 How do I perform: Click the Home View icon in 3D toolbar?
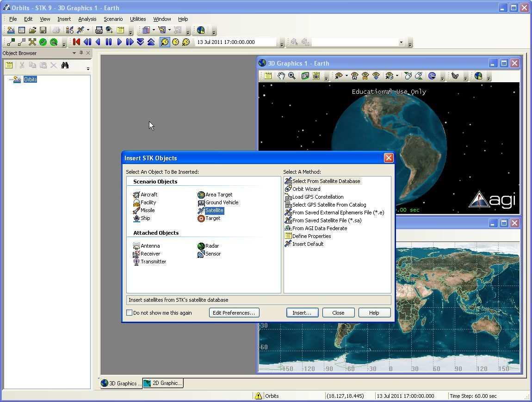click(354, 76)
